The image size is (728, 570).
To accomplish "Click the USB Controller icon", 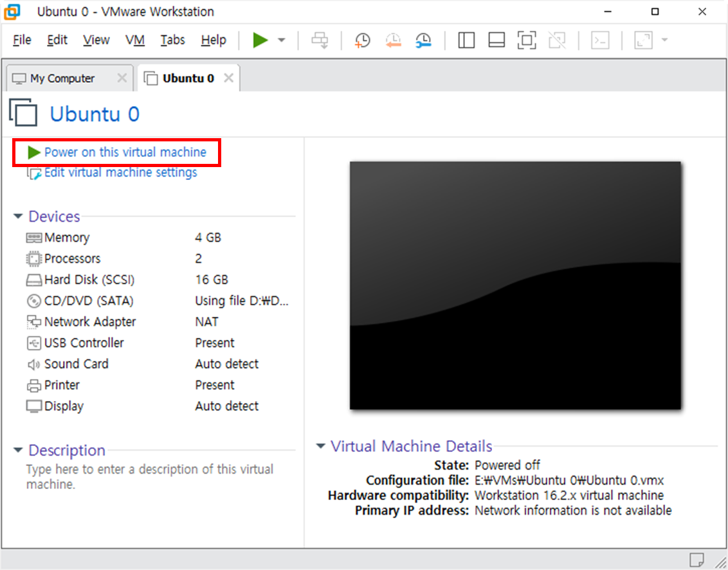I will [x=34, y=343].
